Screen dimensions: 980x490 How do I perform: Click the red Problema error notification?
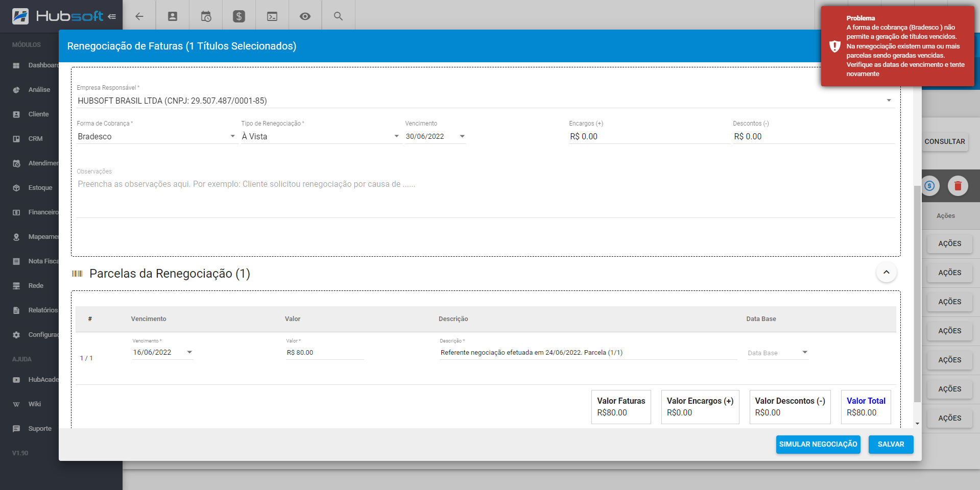click(x=897, y=46)
